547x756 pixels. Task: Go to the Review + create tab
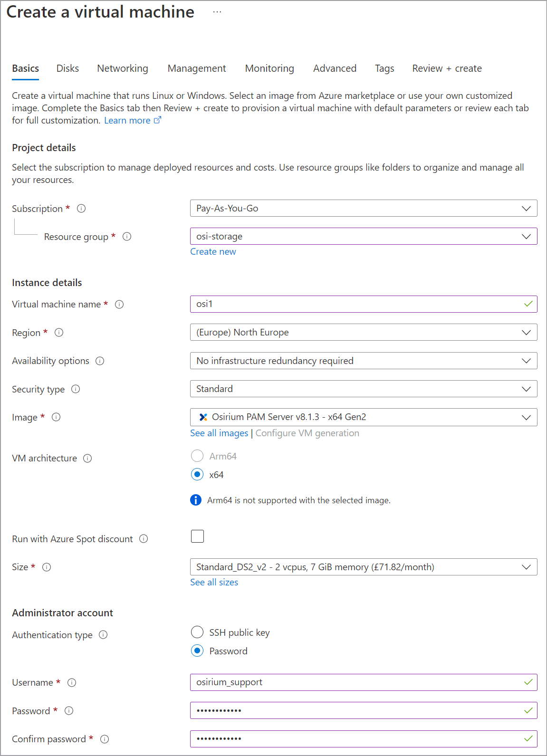(x=447, y=68)
